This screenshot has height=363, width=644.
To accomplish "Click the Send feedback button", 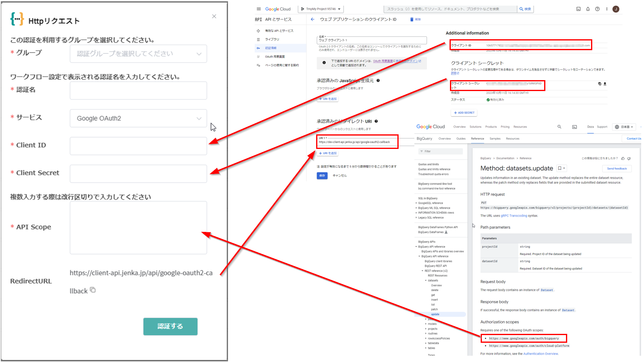I will [617, 168].
